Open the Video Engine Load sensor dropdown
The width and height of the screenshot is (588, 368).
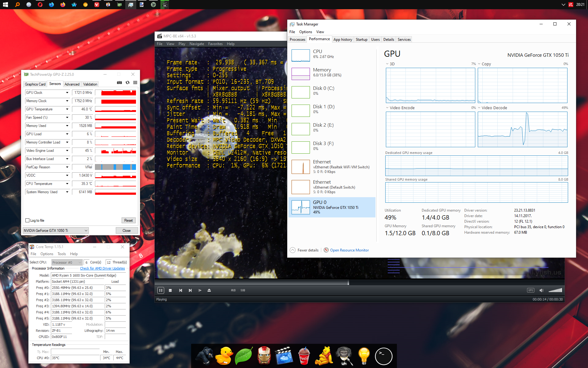click(x=67, y=151)
